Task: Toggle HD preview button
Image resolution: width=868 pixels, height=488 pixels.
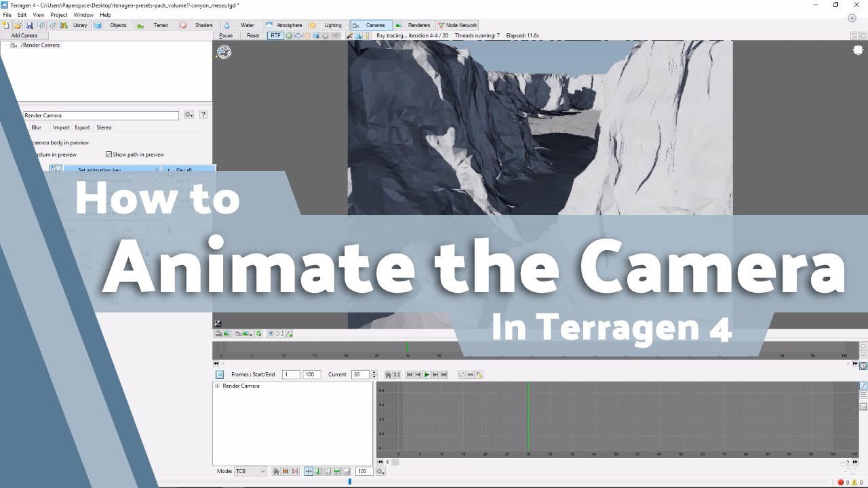Action: point(336,35)
